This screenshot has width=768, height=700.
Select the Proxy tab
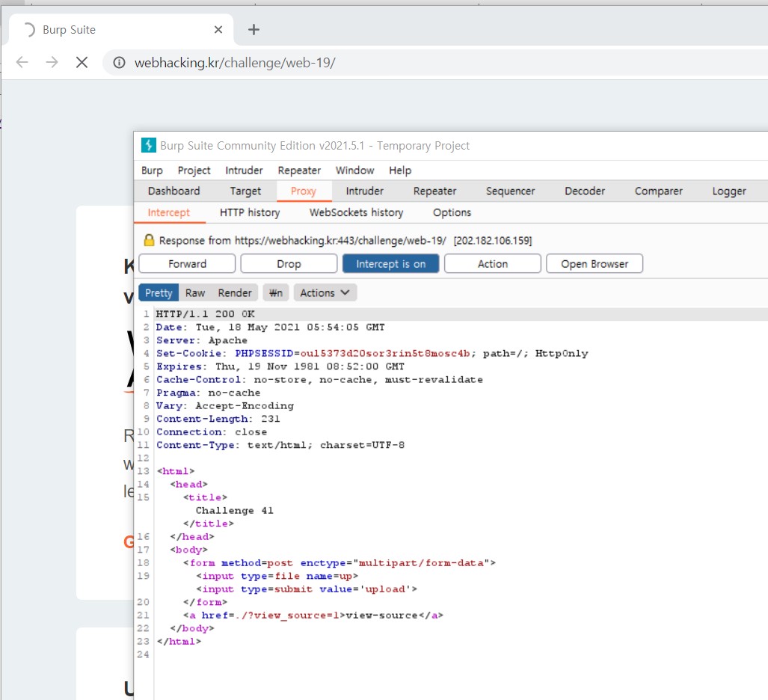point(304,191)
